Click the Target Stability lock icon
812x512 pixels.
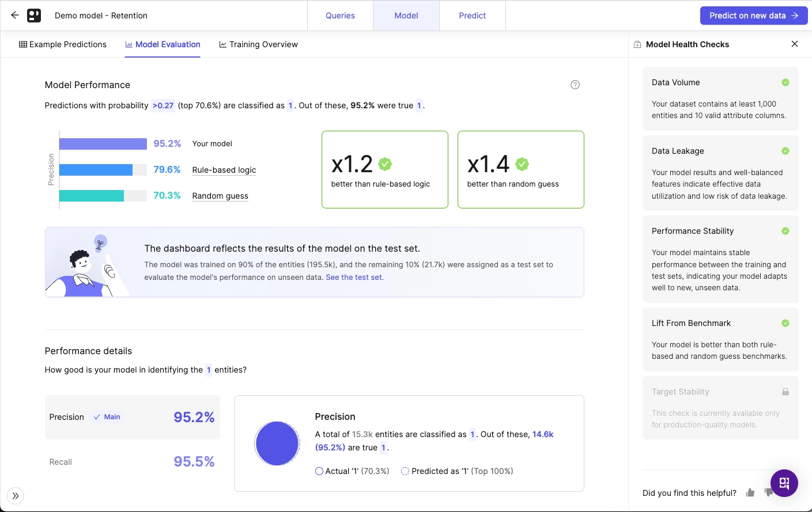(x=785, y=392)
